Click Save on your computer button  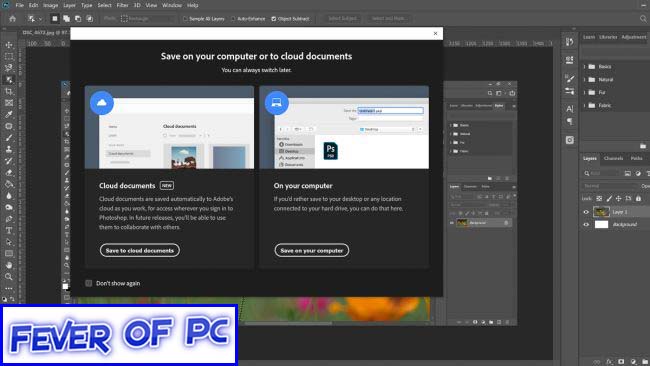point(312,250)
